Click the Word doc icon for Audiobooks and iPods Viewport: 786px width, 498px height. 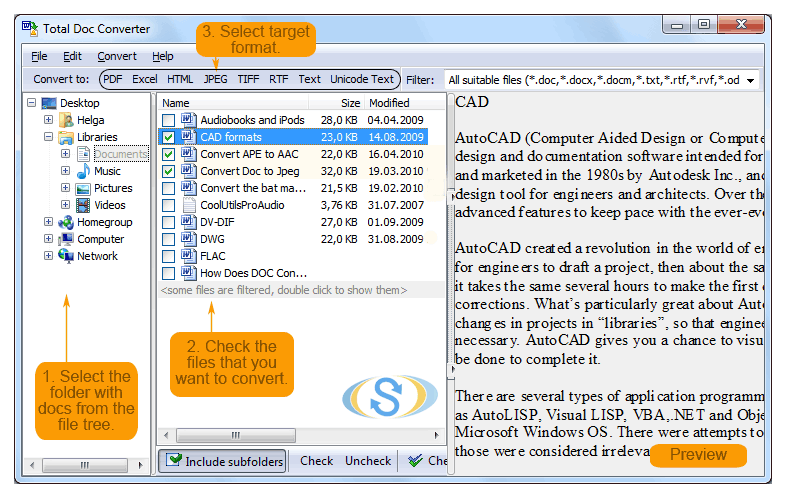pyautogui.click(x=188, y=120)
